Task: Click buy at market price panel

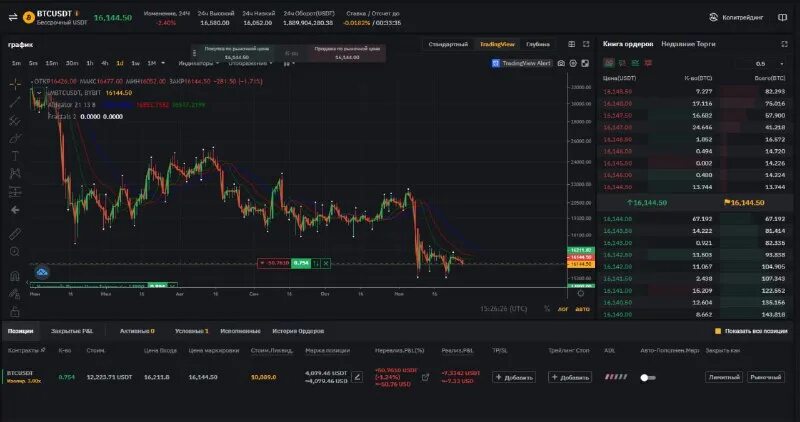Action: [236, 53]
